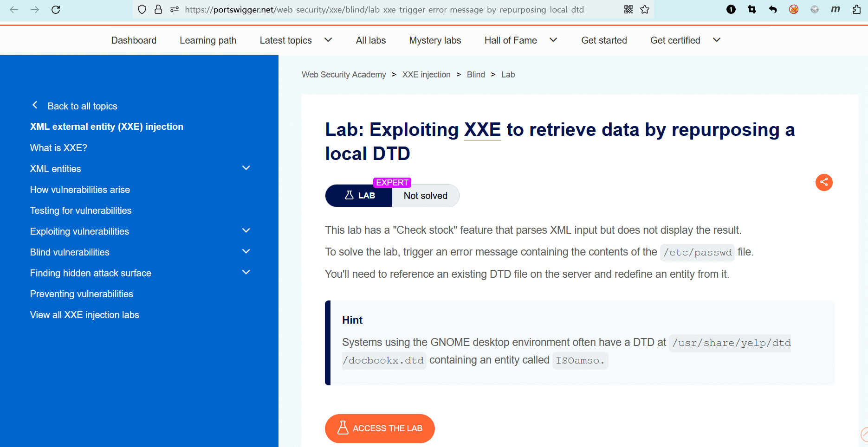The image size is (868, 447).
Task: Follow the XXE injection breadcrumb link
Action: [426, 75]
